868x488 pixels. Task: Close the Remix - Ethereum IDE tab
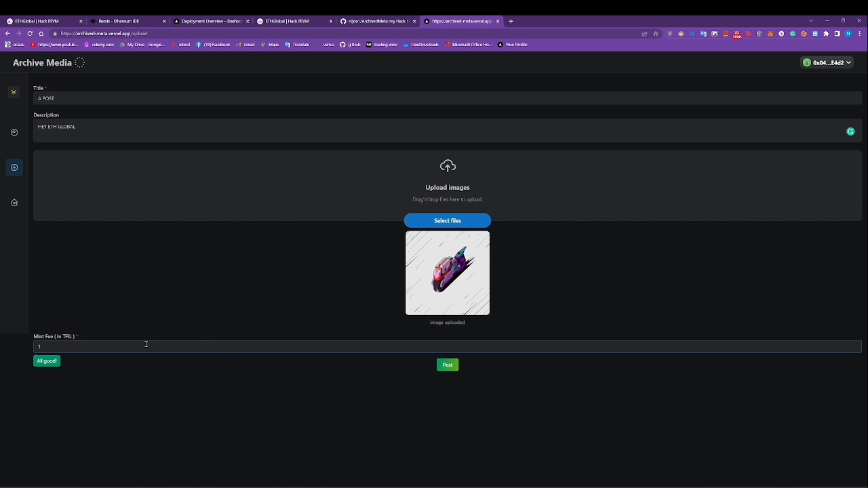164,21
